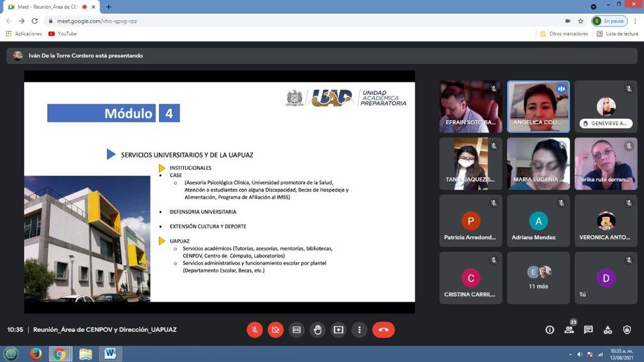Open host controls shield icon
The width and height of the screenshot is (644, 362).
(x=627, y=329)
